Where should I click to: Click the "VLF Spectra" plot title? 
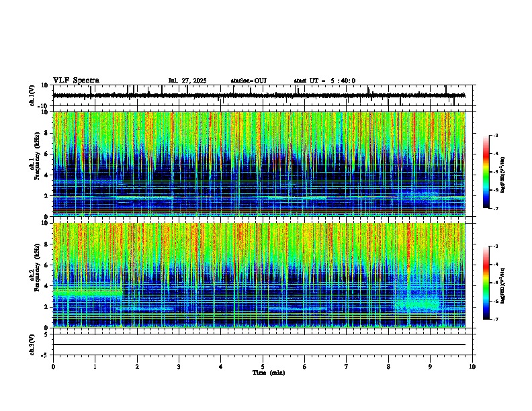76,81
